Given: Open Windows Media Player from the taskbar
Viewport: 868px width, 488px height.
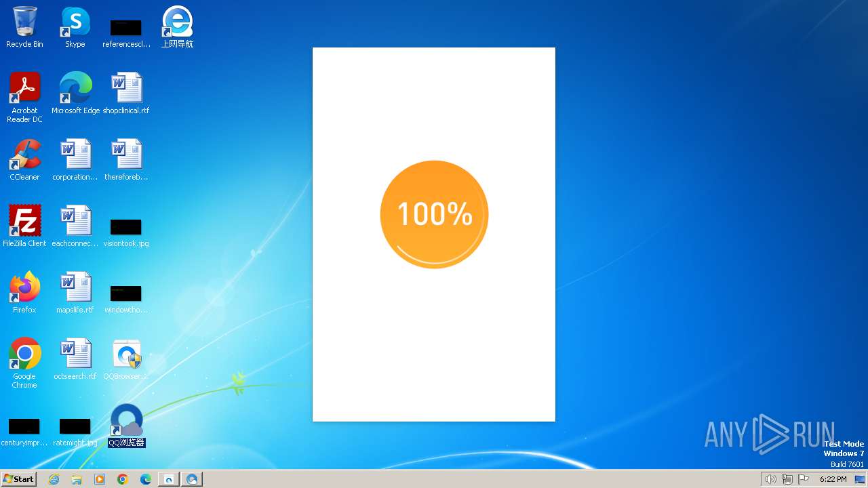Looking at the screenshot, I should [x=100, y=479].
